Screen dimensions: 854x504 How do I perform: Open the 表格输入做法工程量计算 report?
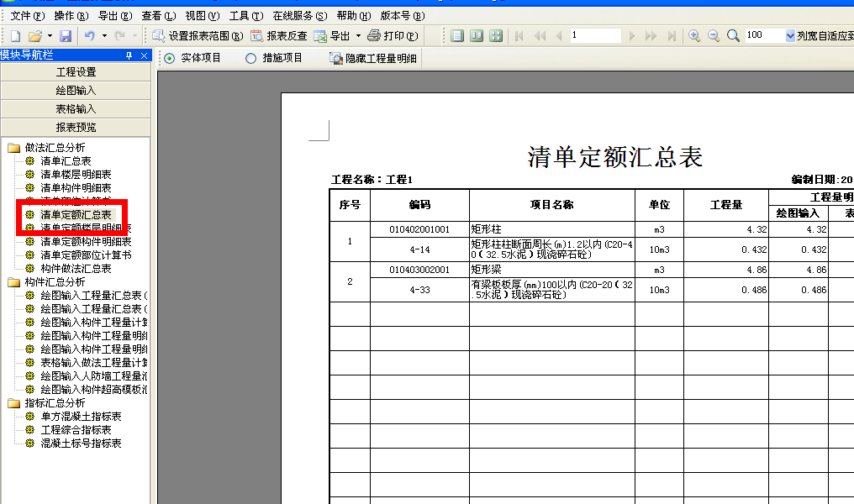click(x=93, y=363)
